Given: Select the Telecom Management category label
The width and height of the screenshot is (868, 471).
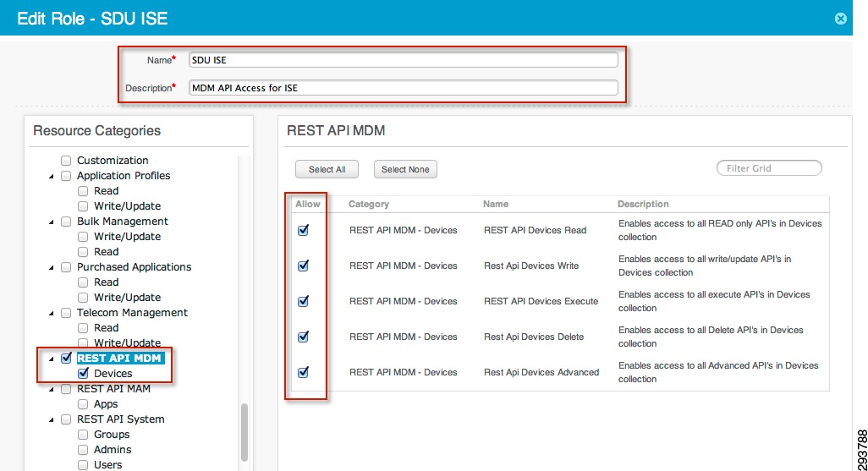Looking at the screenshot, I should pyautogui.click(x=132, y=313).
